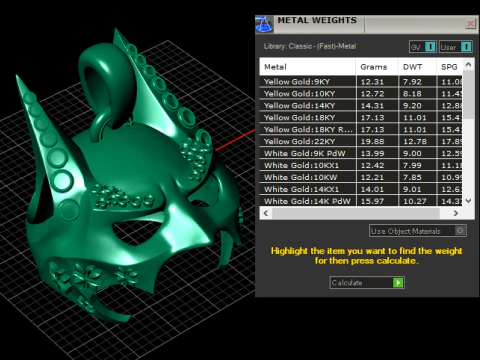Select the White Gold:10KW row

click(361, 178)
